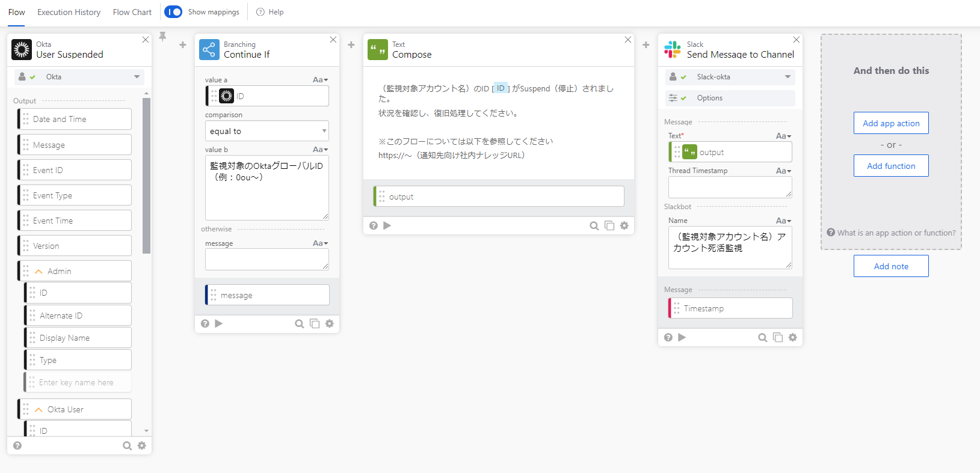Open the Help link
980x473 pixels.
point(270,12)
